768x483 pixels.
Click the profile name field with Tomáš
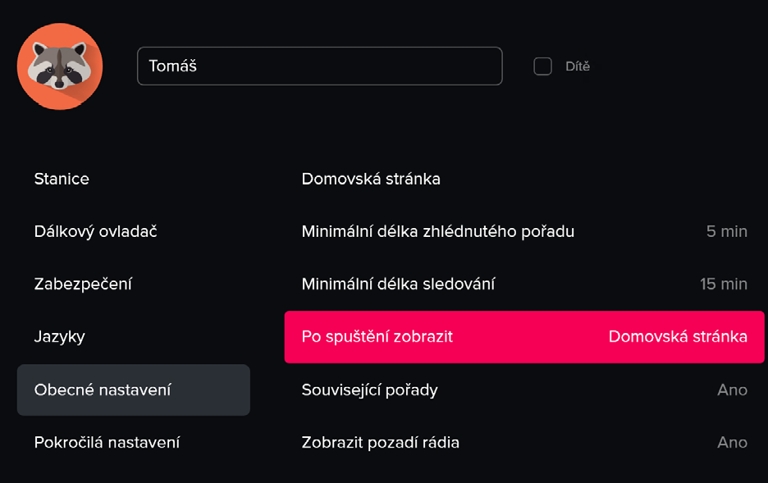(319, 66)
